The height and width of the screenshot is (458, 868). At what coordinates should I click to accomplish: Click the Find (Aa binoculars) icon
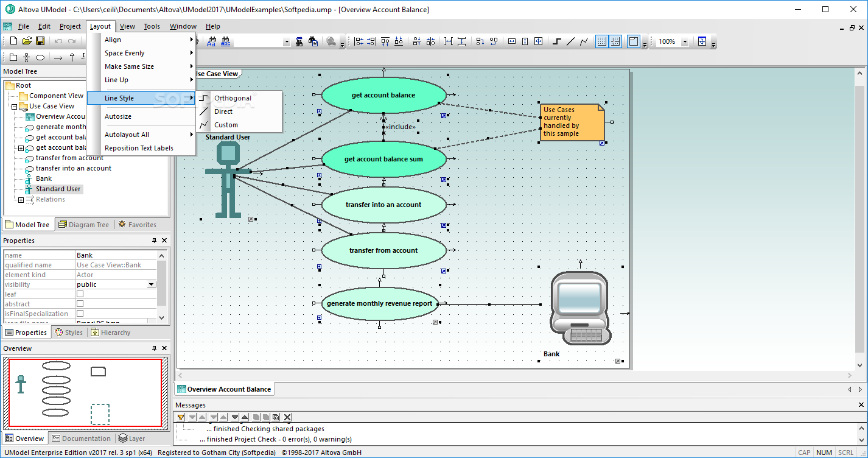coord(212,41)
